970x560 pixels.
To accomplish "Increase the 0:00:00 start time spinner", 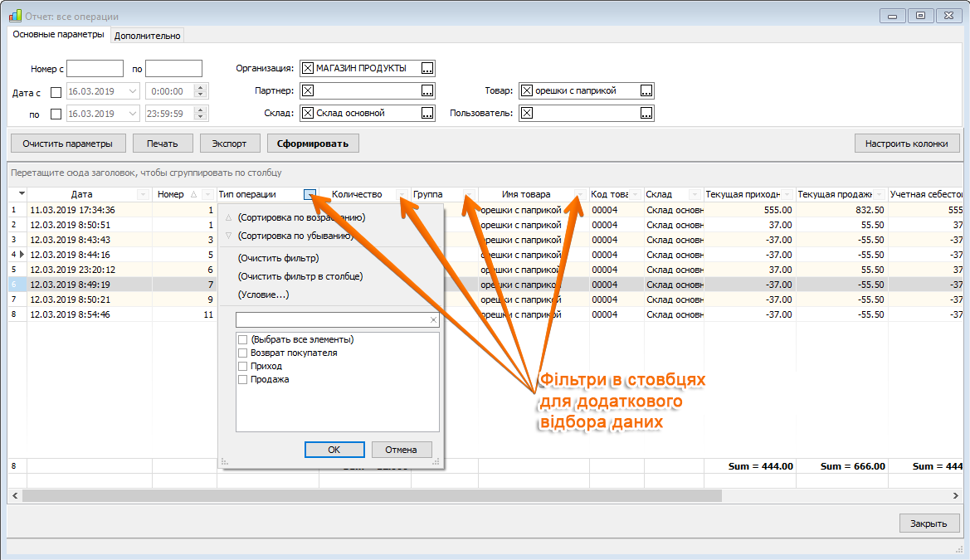I will 201,88.
